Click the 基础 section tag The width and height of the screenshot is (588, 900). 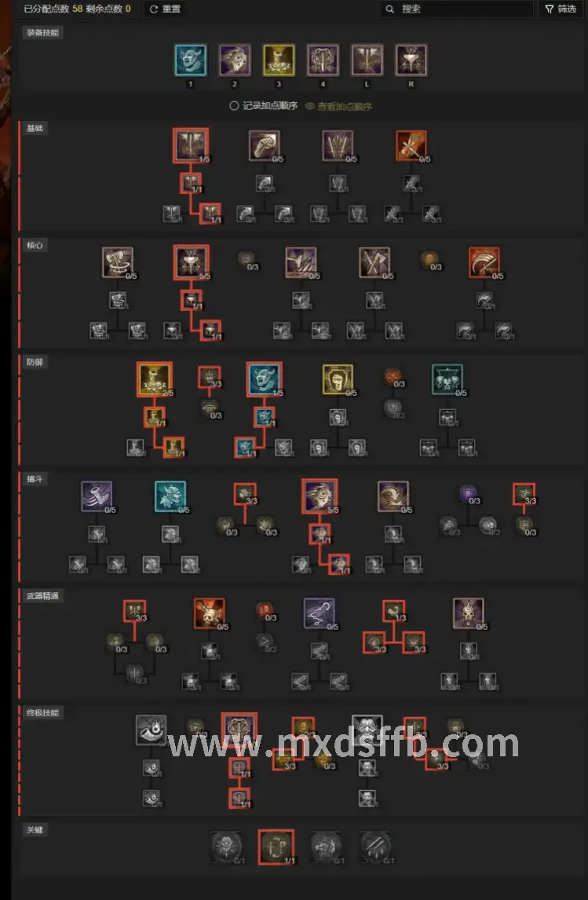click(x=35, y=129)
